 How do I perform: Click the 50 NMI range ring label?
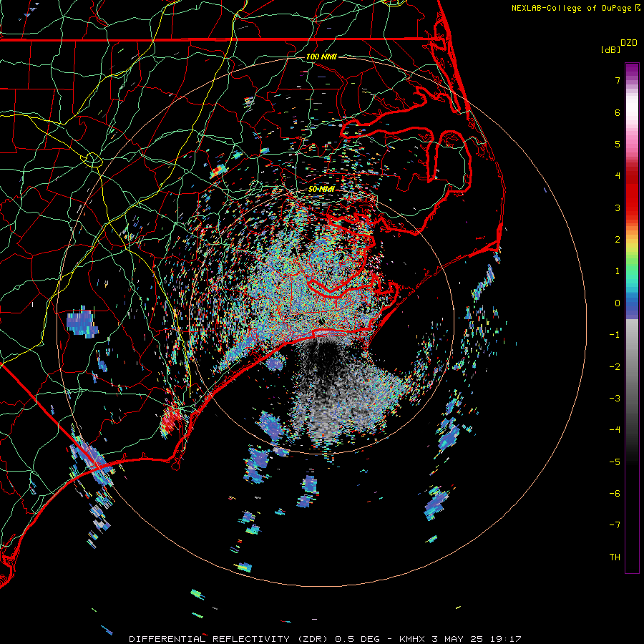[321, 189]
